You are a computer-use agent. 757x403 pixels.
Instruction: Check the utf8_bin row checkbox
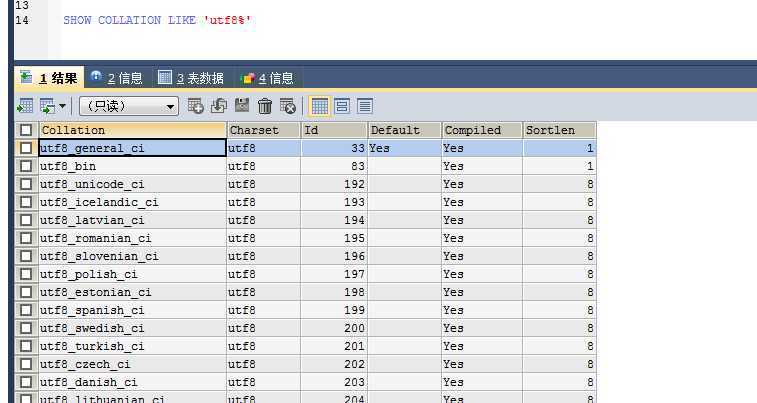(26, 166)
